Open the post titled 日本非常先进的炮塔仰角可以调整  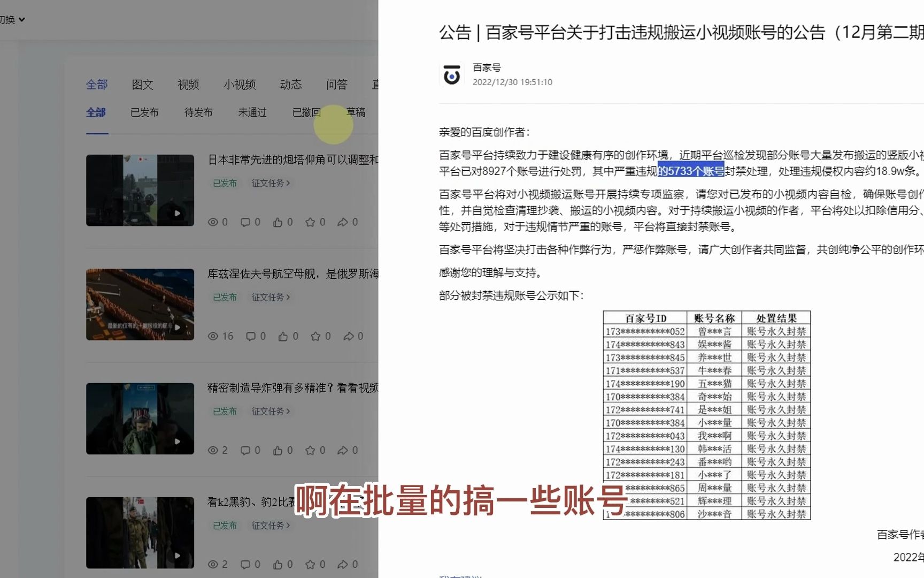click(x=292, y=159)
